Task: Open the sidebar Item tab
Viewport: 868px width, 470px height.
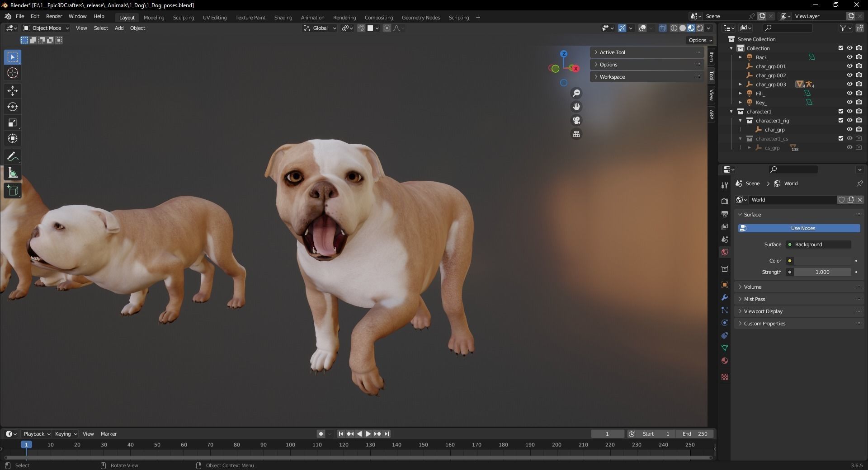Action: pyautogui.click(x=712, y=56)
